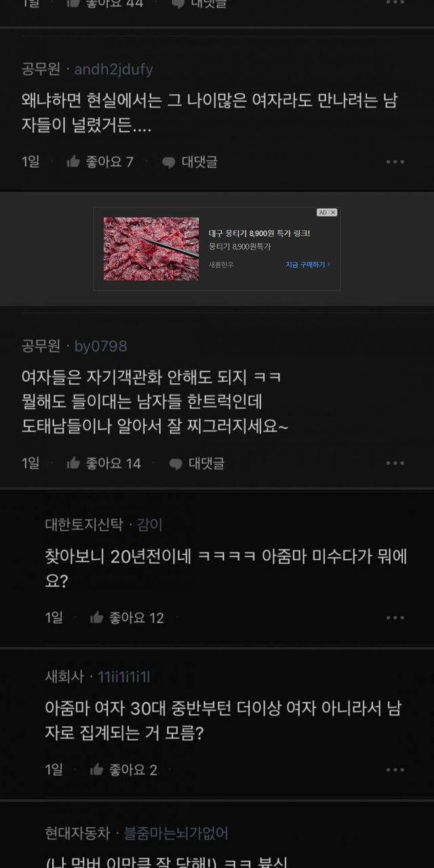The image size is (434, 868).
Task: Like the 감이 reply with 12 likes
Action: 127,618
